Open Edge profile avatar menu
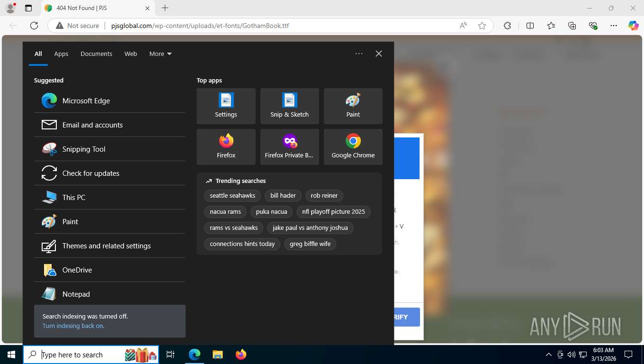Image resolution: width=644 pixels, height=364 pixels. 10,8
